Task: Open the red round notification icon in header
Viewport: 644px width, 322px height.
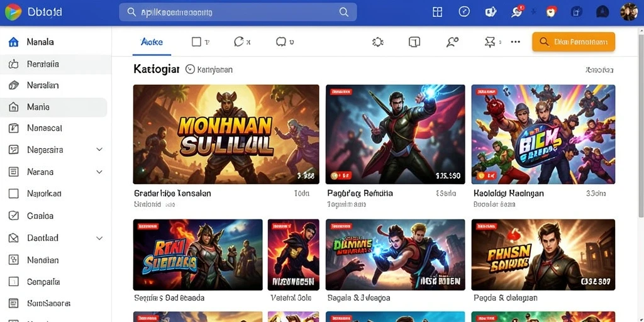Action: click(551, 12)
